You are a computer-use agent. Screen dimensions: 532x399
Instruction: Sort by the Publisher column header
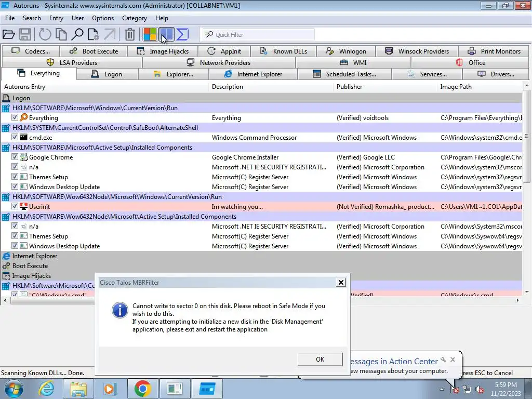coord(385,87)
